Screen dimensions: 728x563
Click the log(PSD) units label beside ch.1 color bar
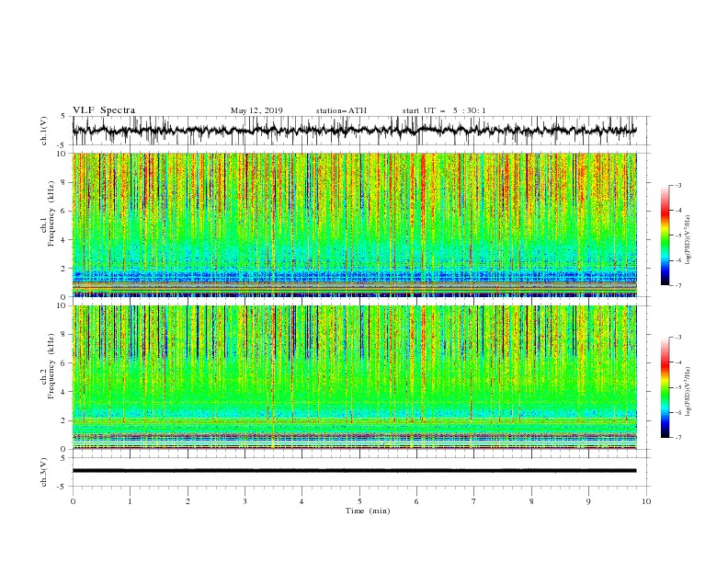coord(688,240)
